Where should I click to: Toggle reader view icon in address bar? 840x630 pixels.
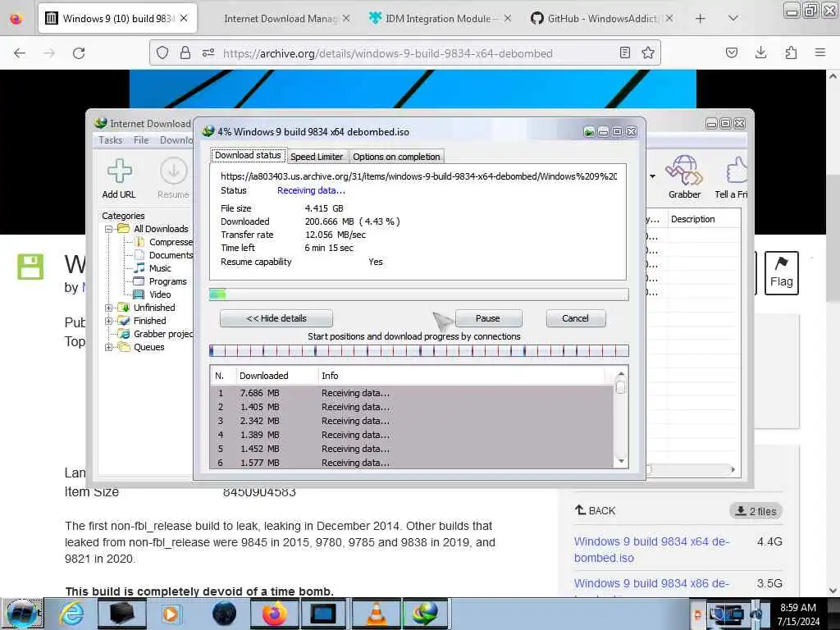coord(624,52)
